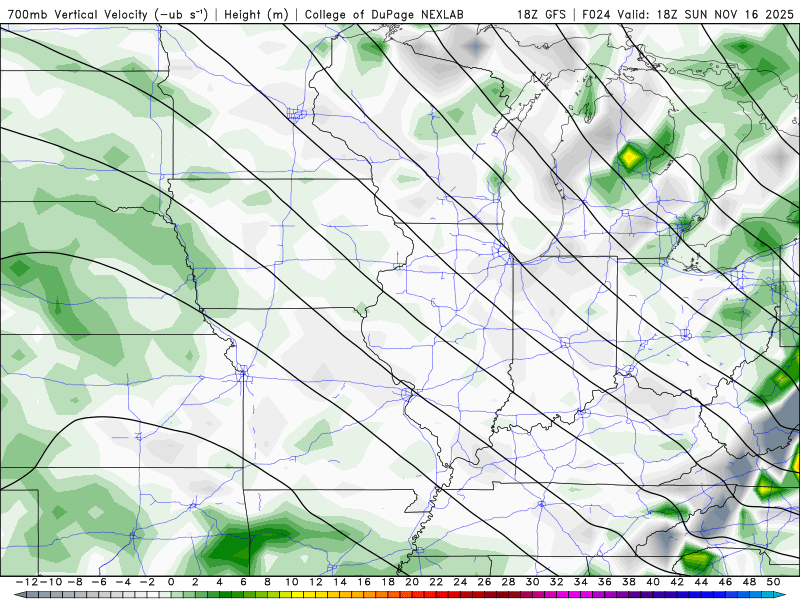Click the colorbar label '22'
Image resolution: width=800 pixels, height=600 pixels.
coord(436,582)
